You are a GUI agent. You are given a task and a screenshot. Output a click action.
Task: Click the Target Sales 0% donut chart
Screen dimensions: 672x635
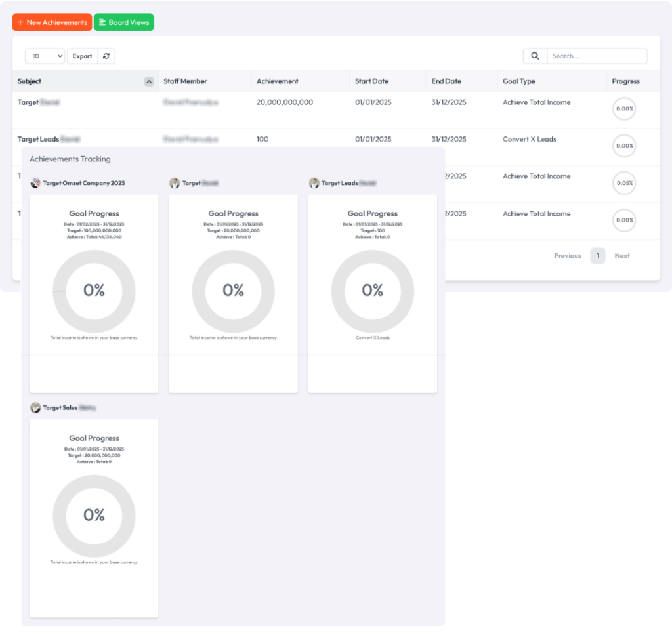click(94, 516)
